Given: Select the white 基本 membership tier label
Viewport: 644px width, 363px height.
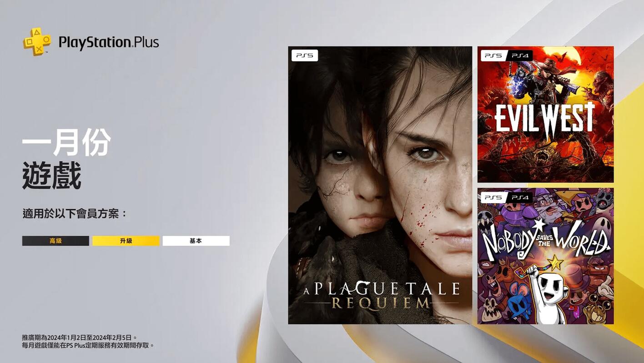Looking at the screenshot, I should (x=196, y=241).
